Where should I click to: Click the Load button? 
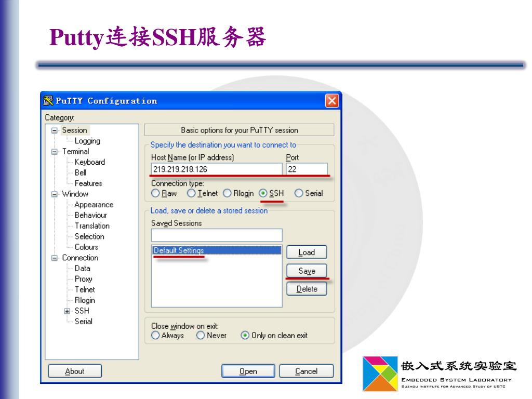click(307, 252)
